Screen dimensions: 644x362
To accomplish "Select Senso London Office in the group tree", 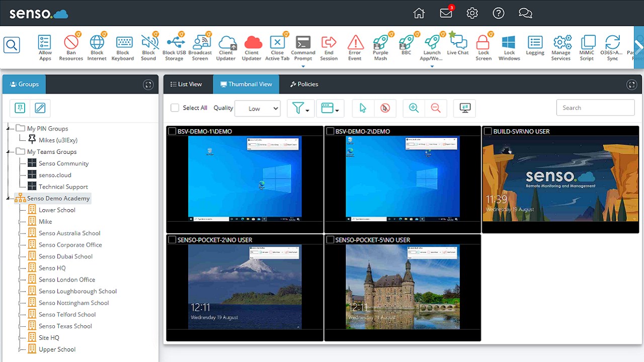I will (x=66, y=279).
